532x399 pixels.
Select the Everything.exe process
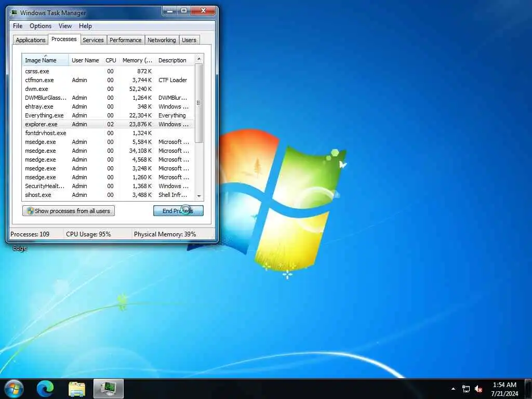coord(109,115)
